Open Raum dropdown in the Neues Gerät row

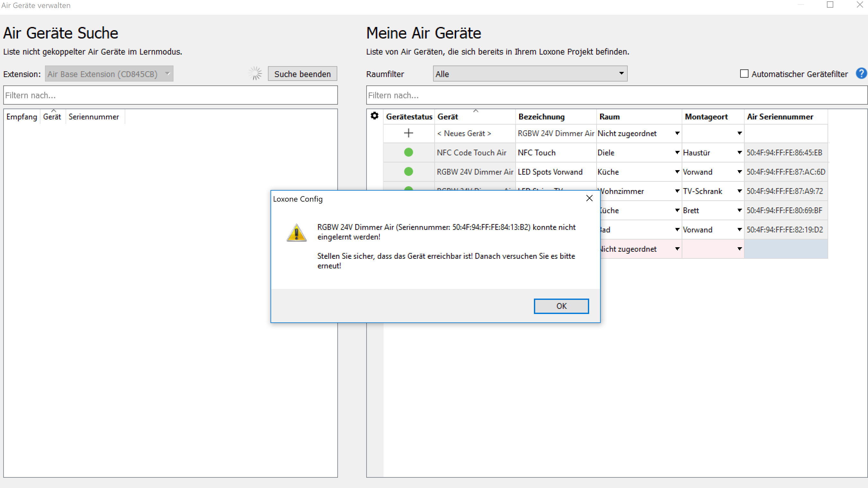tap(677, 133)
